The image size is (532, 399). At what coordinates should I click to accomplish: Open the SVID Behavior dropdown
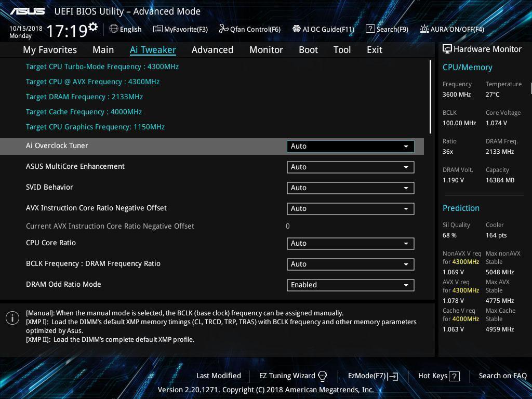351,188
